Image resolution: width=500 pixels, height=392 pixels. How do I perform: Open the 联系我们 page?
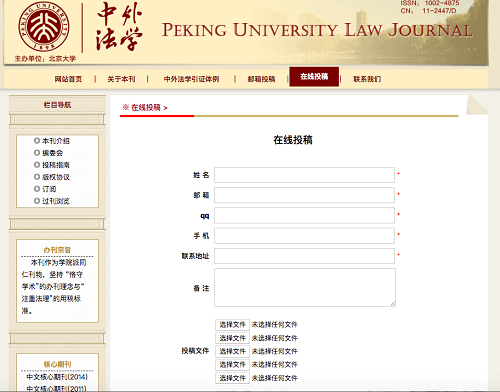(367, 79)
